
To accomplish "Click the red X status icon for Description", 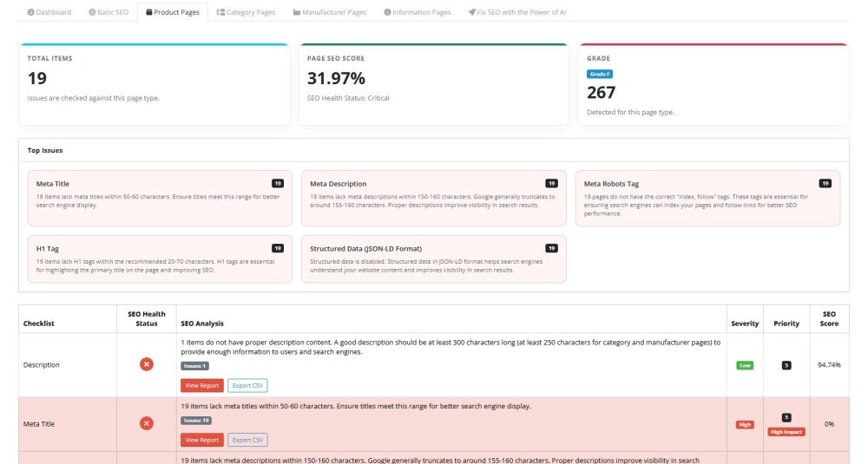I will (x=147, y=364).
